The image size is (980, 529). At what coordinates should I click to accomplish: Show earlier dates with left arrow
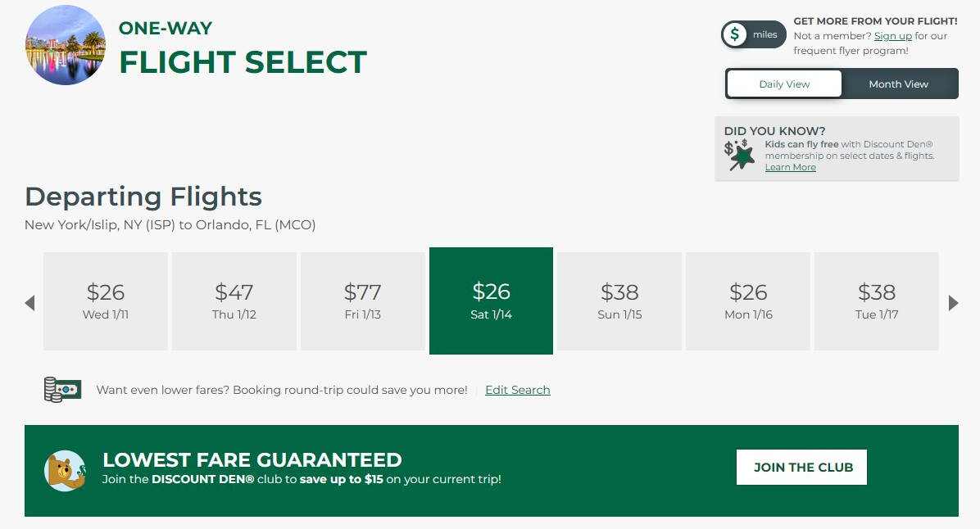(30, 303)
